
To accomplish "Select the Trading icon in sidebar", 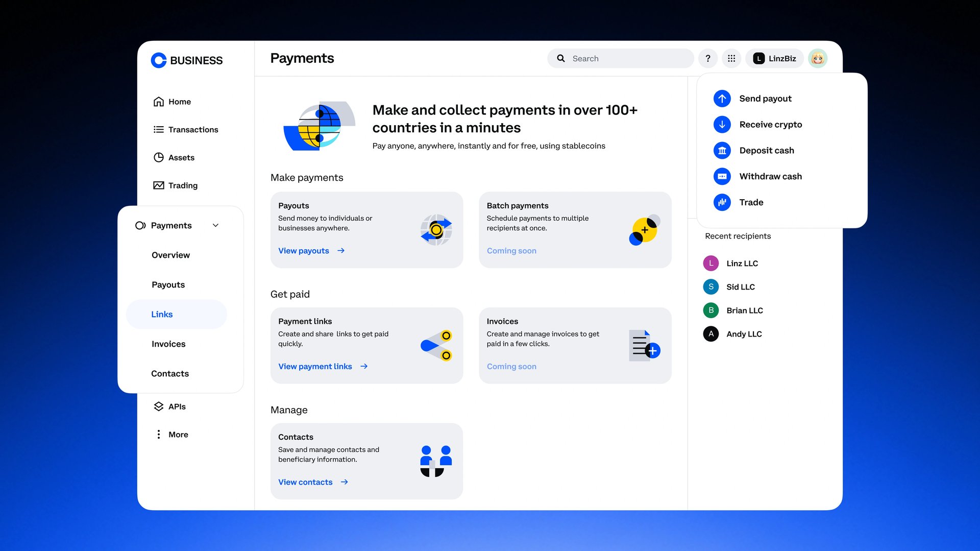I will [159, 185].
